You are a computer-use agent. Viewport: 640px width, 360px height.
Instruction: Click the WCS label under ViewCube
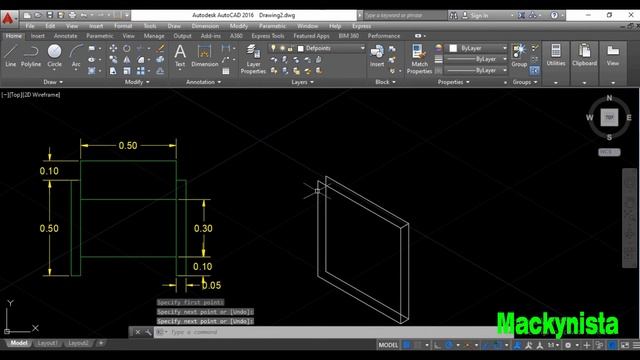[x=609, y=152]
